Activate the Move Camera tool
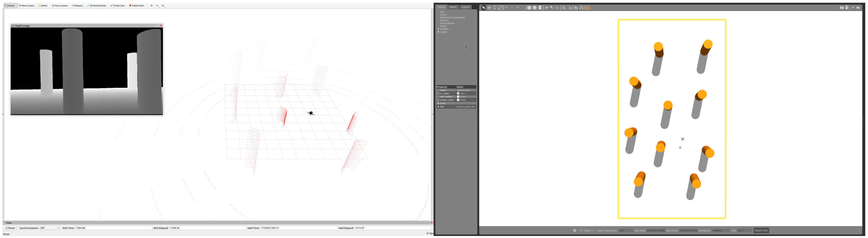The image size is (868, 238). point(27,6)
